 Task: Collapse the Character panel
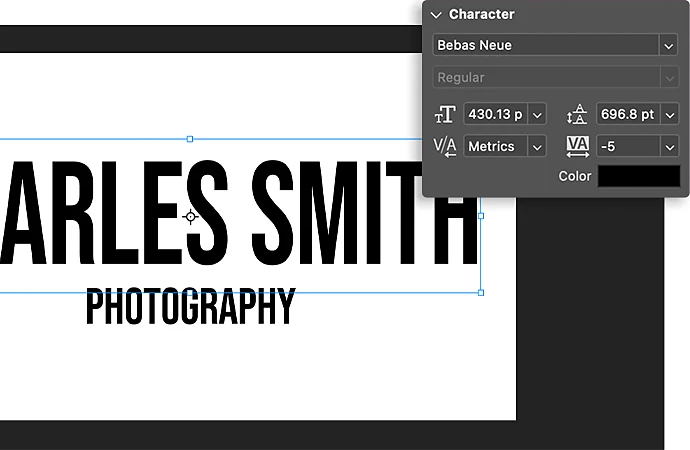[x=435, y=15]
